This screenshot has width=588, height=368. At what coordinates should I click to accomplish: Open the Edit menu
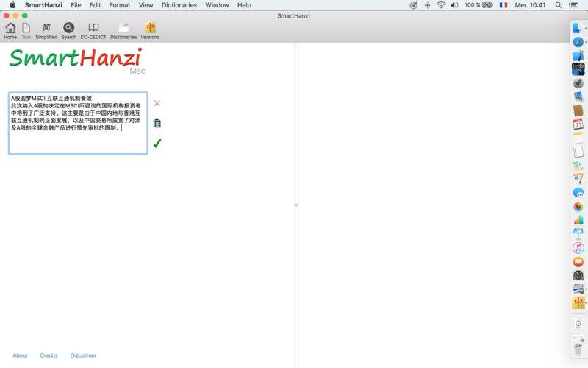point(95,5)
